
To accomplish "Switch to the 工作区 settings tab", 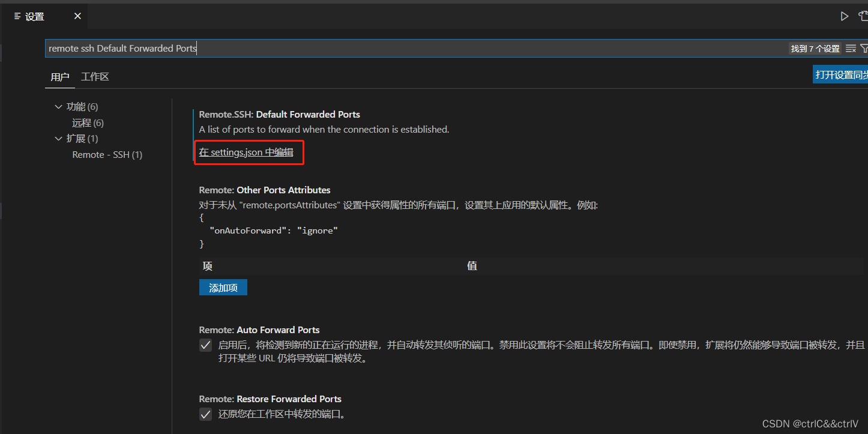I will (95, 77).
